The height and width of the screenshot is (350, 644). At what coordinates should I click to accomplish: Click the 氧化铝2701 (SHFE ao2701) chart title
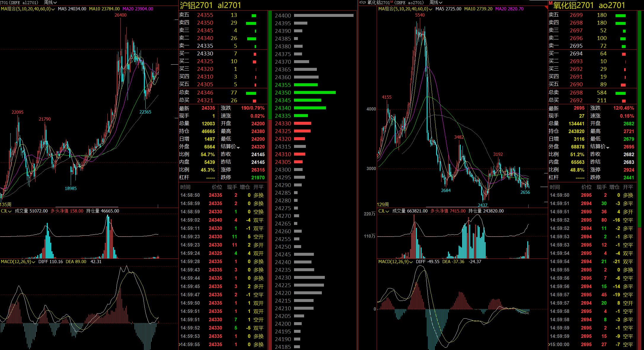[396, 3]
